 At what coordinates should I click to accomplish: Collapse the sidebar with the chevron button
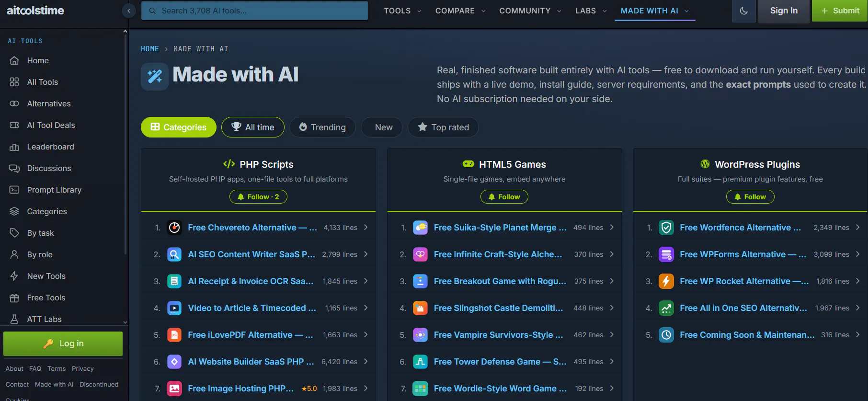128,11
